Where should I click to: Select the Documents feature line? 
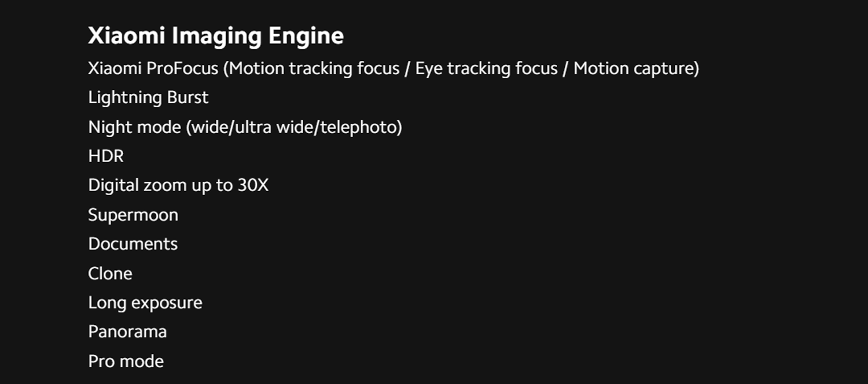[133, 244]
